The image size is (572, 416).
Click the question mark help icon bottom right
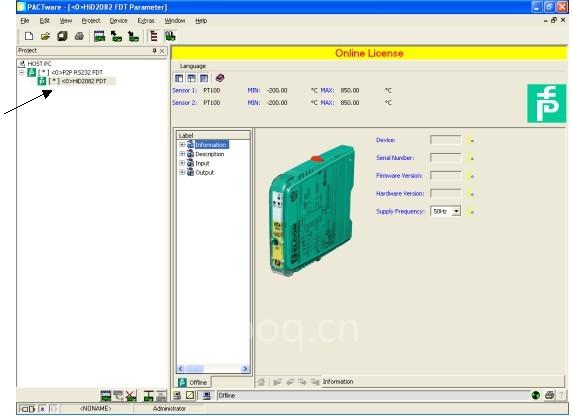561,395
